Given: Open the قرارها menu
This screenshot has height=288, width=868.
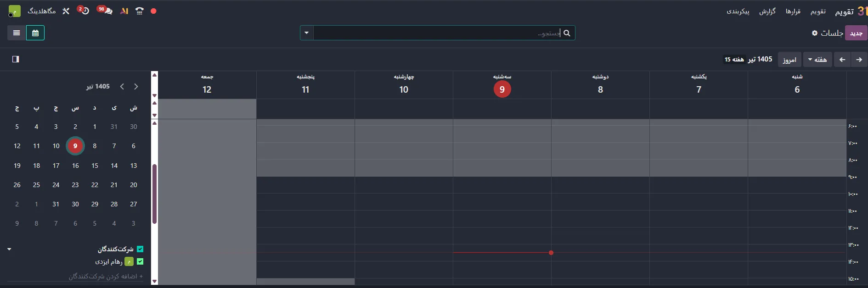Looking at the screenshot, I should pos(793,11).
